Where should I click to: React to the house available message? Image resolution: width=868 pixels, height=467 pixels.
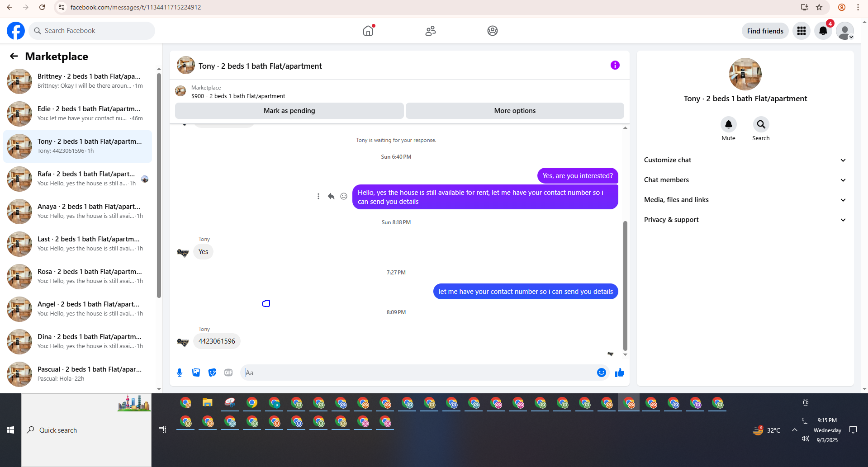pyautogui.click(x=344, y=196)
